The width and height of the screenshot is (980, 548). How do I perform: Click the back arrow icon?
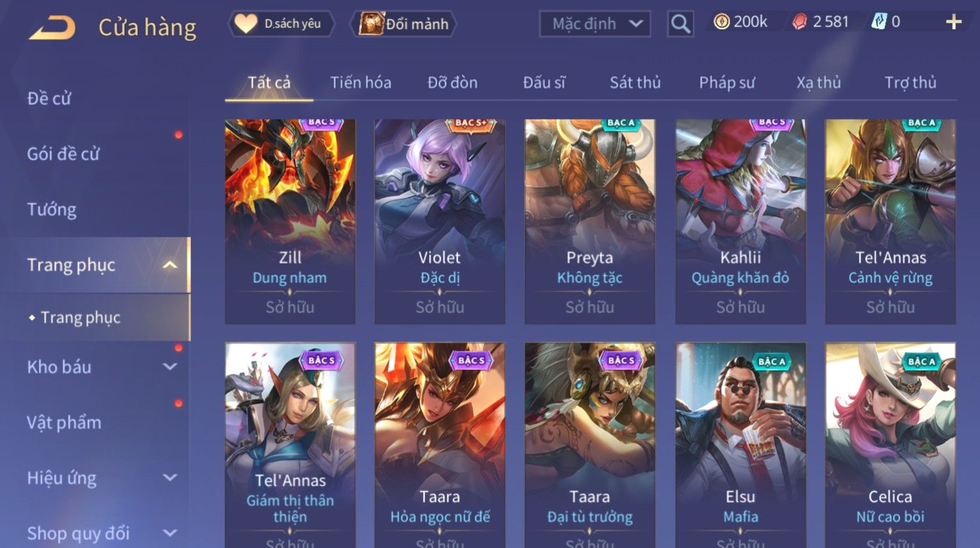click(52, 28)
